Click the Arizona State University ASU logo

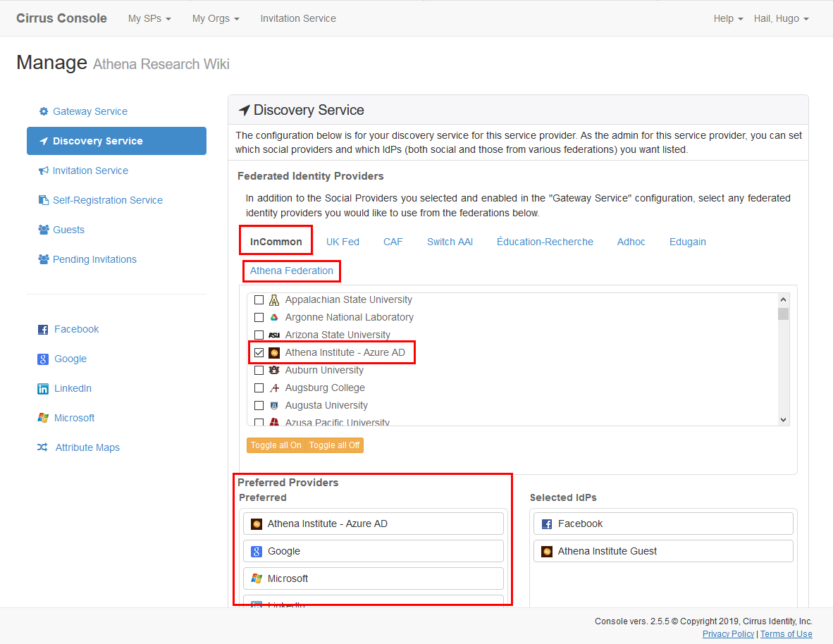[x=274, y=335]
